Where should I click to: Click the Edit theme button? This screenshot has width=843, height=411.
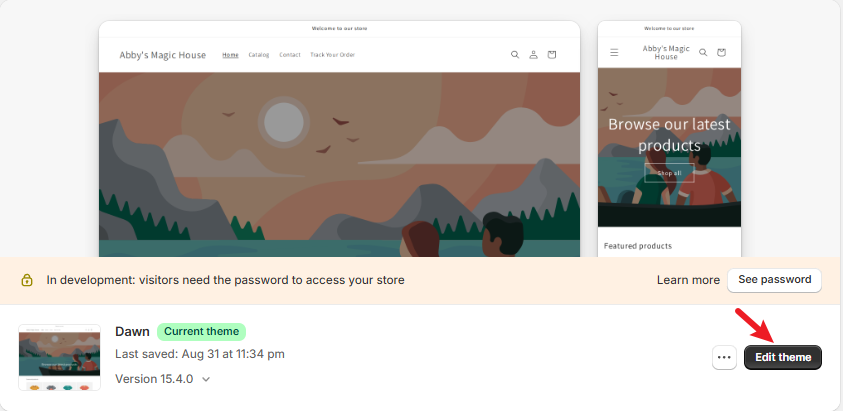[x=783, y=357]
